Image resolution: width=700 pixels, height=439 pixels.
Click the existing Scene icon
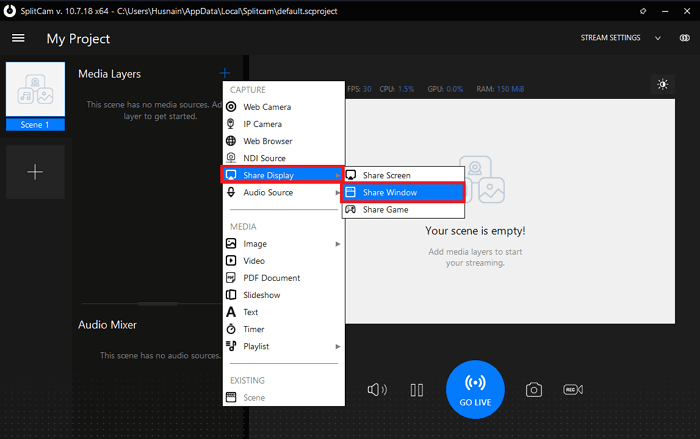pos(231,397)
